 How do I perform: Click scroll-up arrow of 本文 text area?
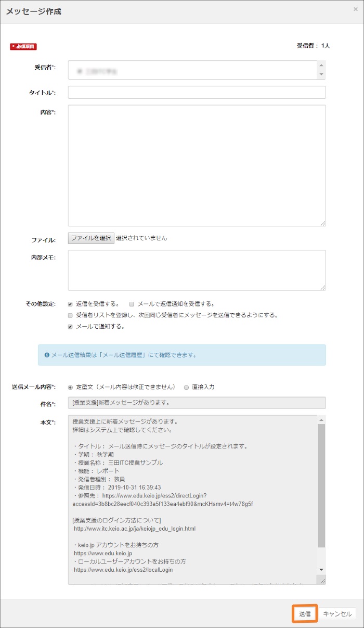coord(321,419)
